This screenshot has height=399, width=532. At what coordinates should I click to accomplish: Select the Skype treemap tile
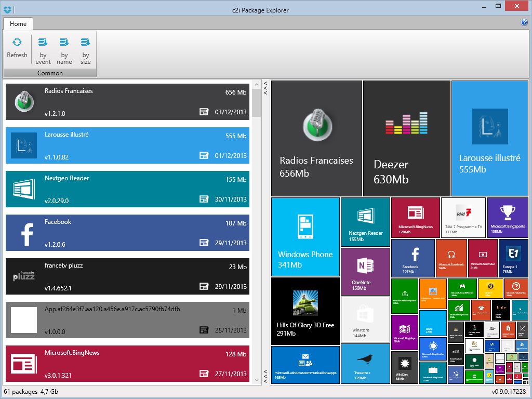(433, 323)
